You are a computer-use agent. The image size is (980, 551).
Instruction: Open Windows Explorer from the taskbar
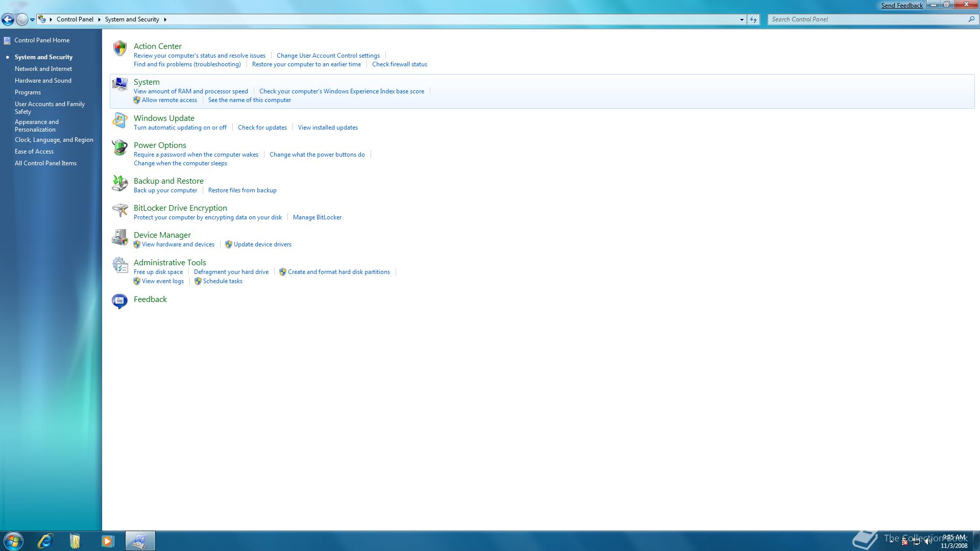point(75,541)
